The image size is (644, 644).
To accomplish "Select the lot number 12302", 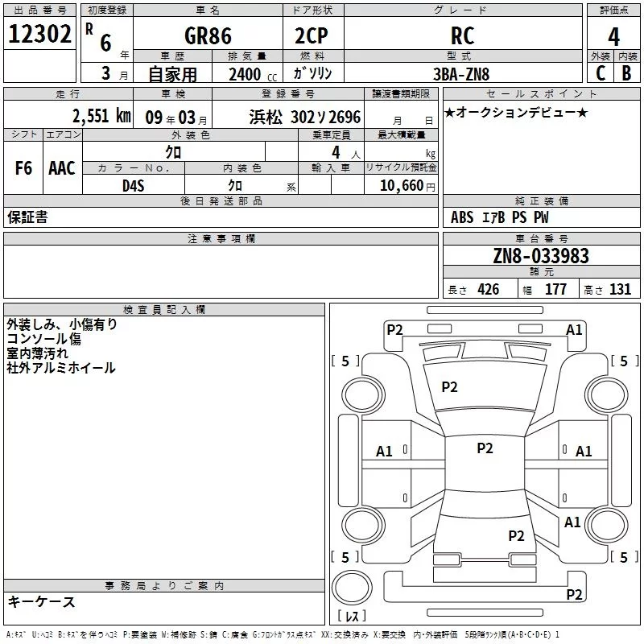I will point(39,35).
